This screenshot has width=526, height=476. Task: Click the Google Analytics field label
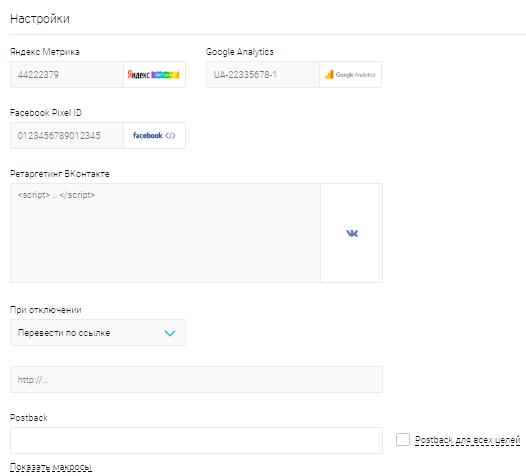tap(240, 52)
